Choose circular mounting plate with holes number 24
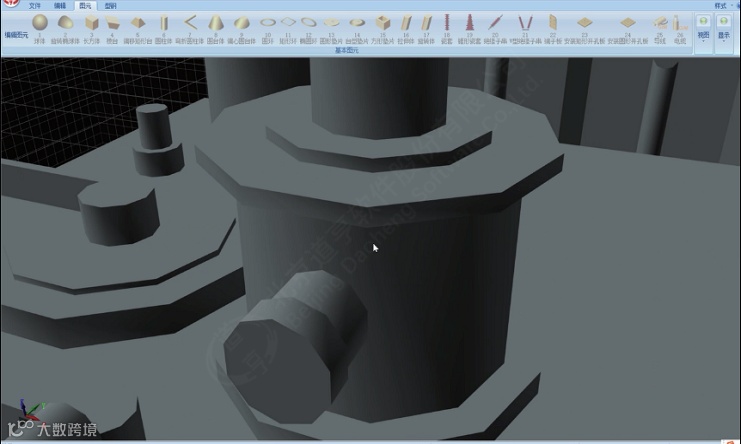The image size is (741, 444). click(x=628, y=28)
